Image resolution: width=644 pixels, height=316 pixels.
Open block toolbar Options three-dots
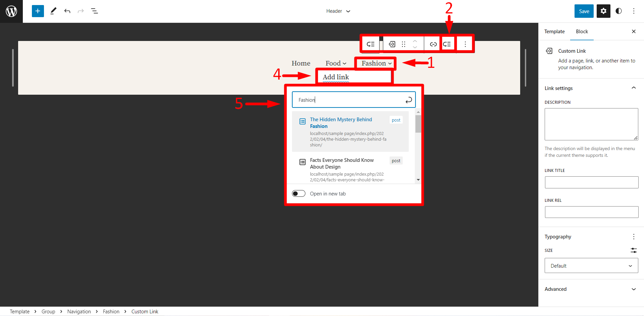tap(465, 44)
